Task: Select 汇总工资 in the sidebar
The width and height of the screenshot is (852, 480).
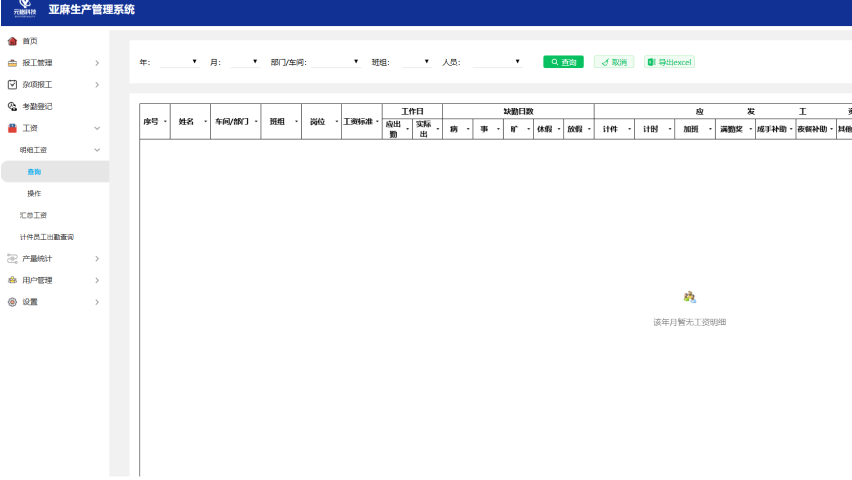Action: 33,215
